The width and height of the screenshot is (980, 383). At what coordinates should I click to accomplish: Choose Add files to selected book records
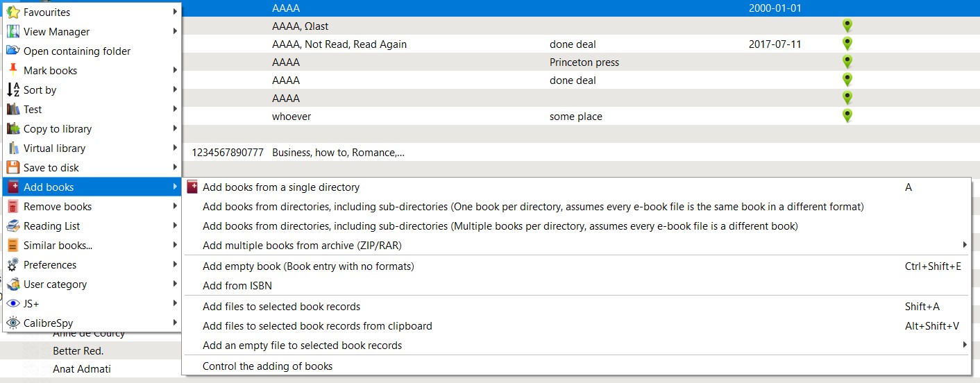281,306
